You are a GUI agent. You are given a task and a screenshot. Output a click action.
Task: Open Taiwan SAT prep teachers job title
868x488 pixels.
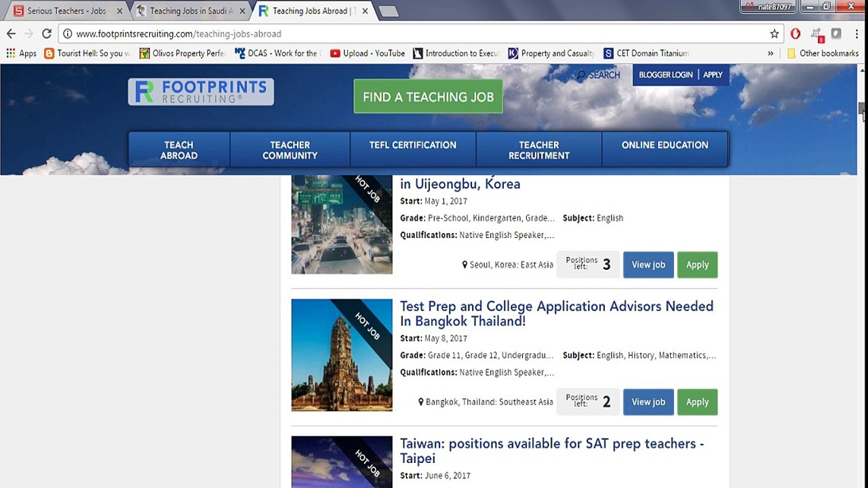(552, 451)
